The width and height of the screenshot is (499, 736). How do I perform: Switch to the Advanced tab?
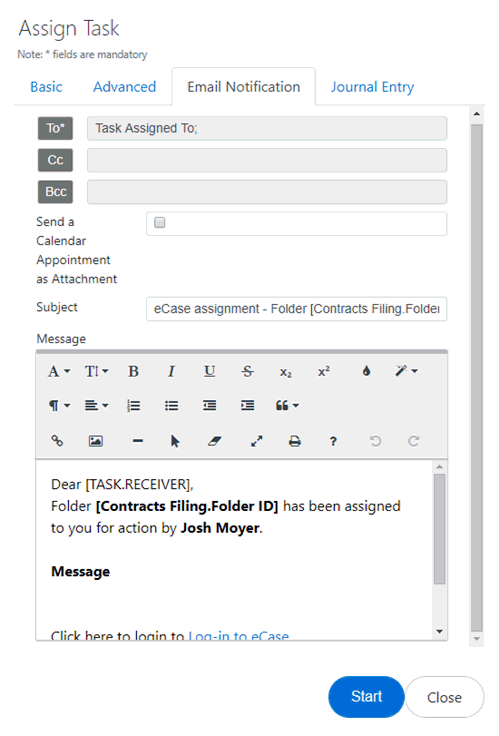[x=124, y=87]
